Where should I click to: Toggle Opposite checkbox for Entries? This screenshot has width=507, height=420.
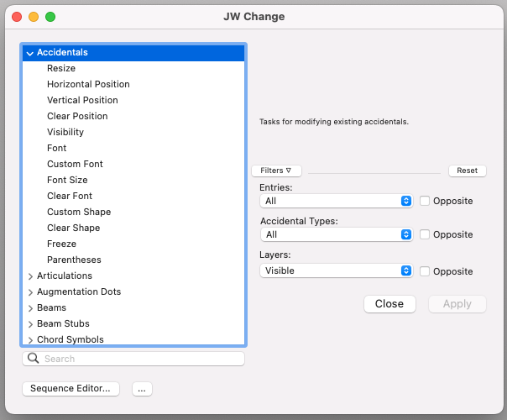pyautogui.click(x=424, y=201)
